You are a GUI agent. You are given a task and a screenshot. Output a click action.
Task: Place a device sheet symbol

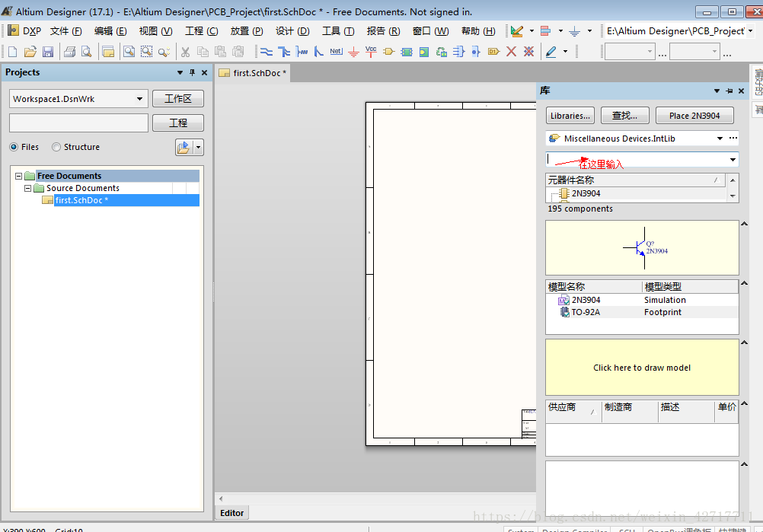[442, 52]
